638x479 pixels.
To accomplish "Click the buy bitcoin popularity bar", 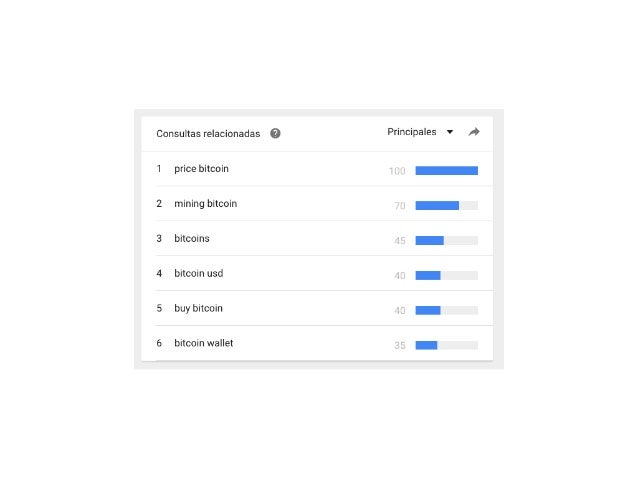I will [x=428, y=310].
